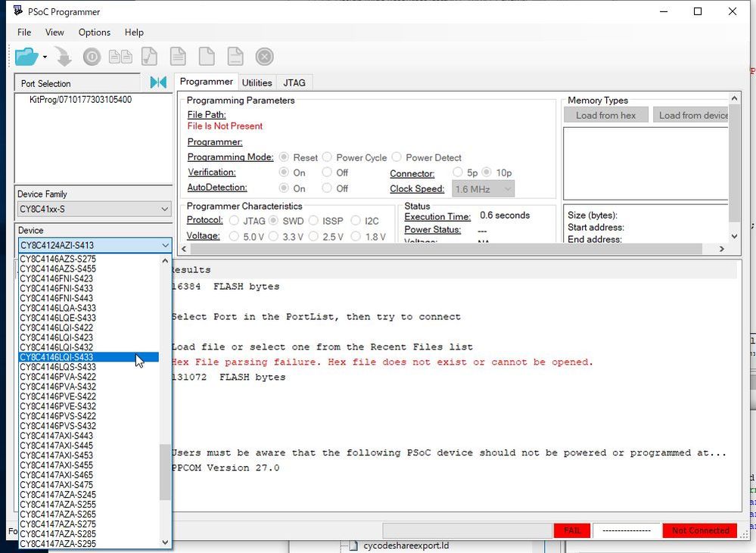This screenshot has height=553, width=756.
Task: Switch to the Utilities tab
Action: tap(257, 82)
